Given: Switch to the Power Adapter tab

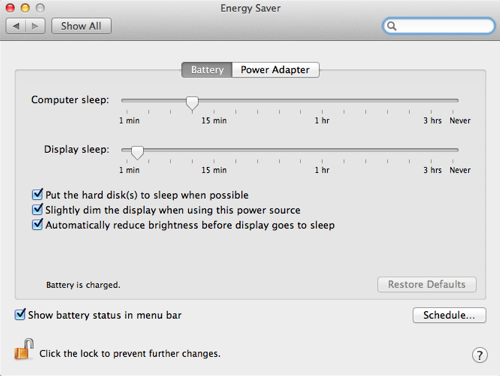Looking at the screenshot, I should click(275, 70).
